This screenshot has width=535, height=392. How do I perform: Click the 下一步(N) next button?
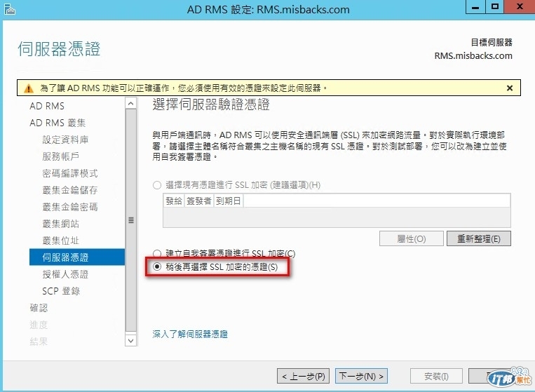coord(361,376)
